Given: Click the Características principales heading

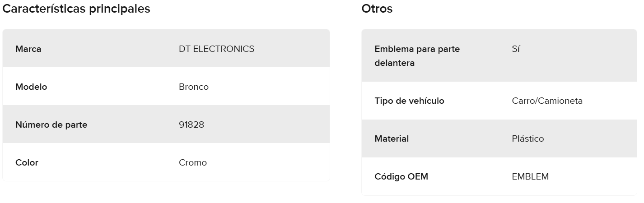Looking at the screenshot, I should click(x=76, y=9).
